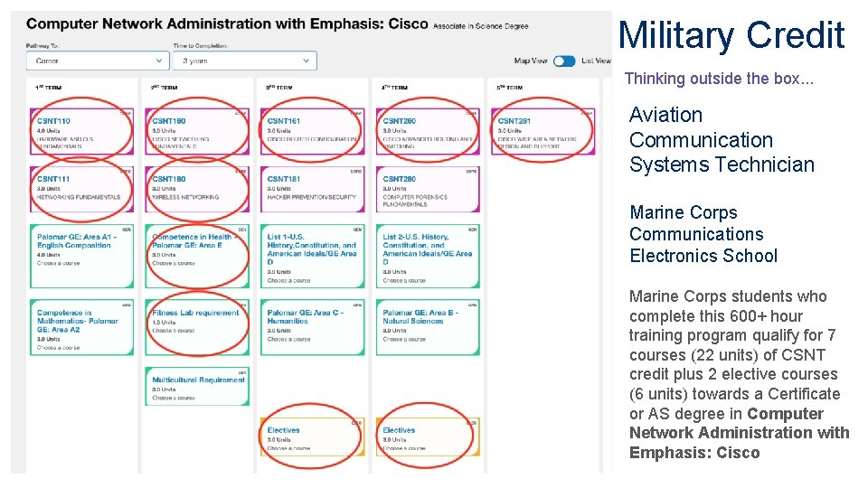
Task: Click the Marine Corps Communications Electronics School text
Action: click(703, 234)
